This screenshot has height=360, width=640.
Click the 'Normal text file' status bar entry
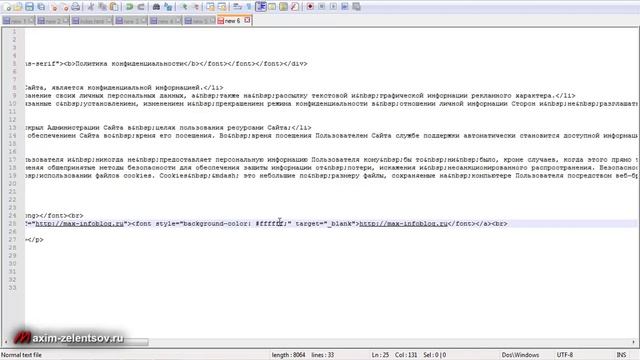pyautogui.click(x=22, y=355)
